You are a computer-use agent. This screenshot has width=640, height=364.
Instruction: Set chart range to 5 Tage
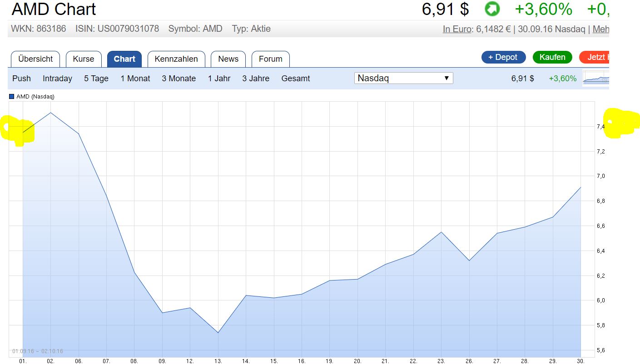click(x=96, y=79)
